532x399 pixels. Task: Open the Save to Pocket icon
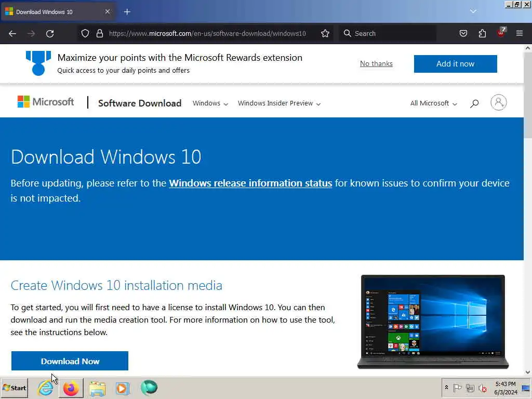click(463, 33)
